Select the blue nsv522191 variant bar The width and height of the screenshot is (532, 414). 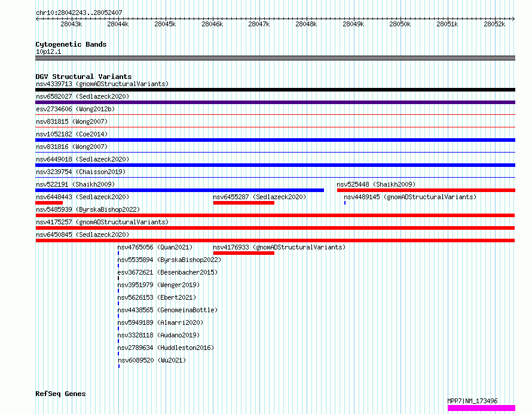pyautogui.click(x=179, y=190)
